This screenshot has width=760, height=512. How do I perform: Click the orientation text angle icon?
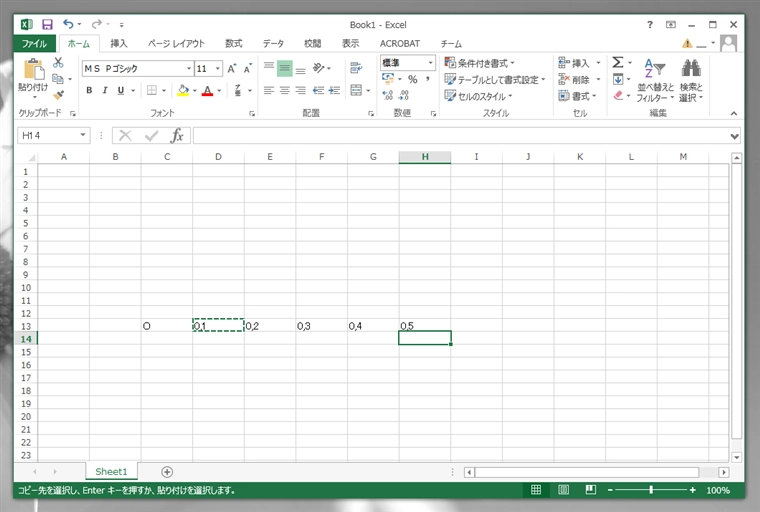pyautogui.click(x=318, y=68)
